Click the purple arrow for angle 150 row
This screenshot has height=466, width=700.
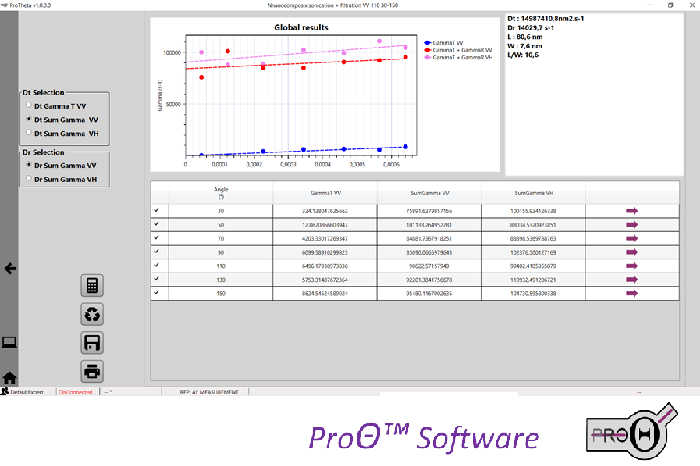pyautogui.click(x=632, y=293)
